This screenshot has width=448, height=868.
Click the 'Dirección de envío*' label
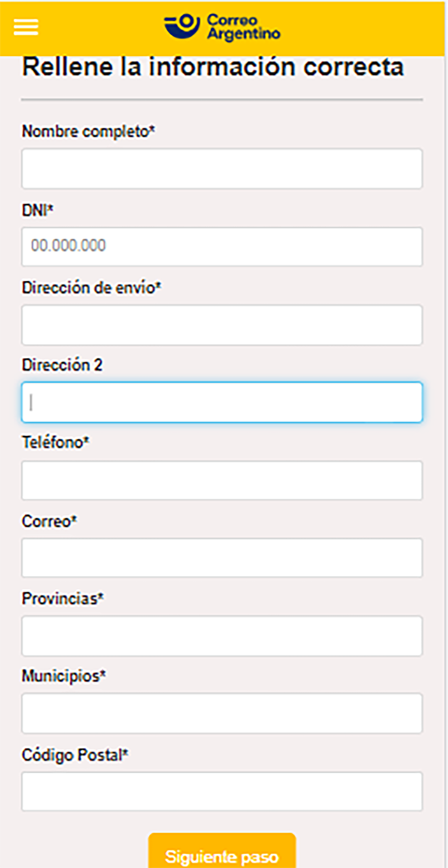[91, 288]
